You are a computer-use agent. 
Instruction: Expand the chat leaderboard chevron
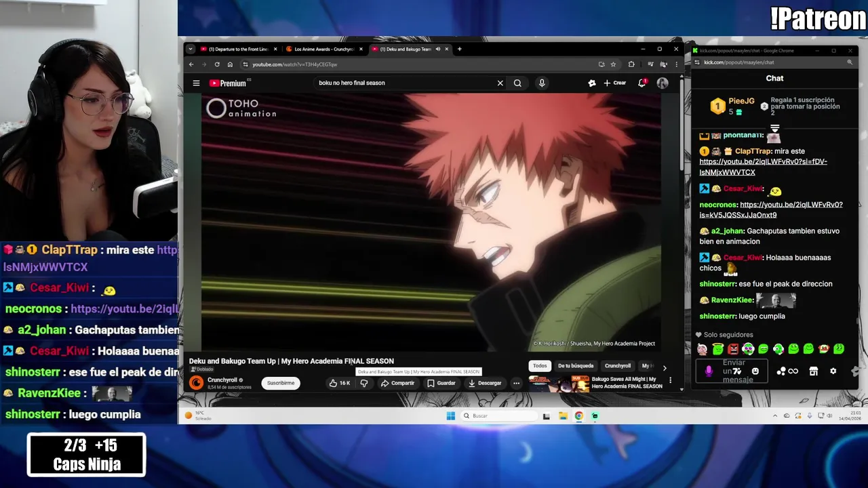[x=774, y=128]
